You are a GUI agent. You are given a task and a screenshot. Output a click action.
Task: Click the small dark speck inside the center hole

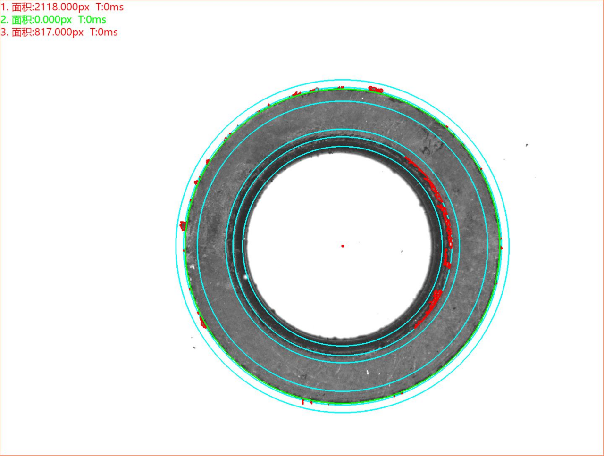[x=402, y=252]
